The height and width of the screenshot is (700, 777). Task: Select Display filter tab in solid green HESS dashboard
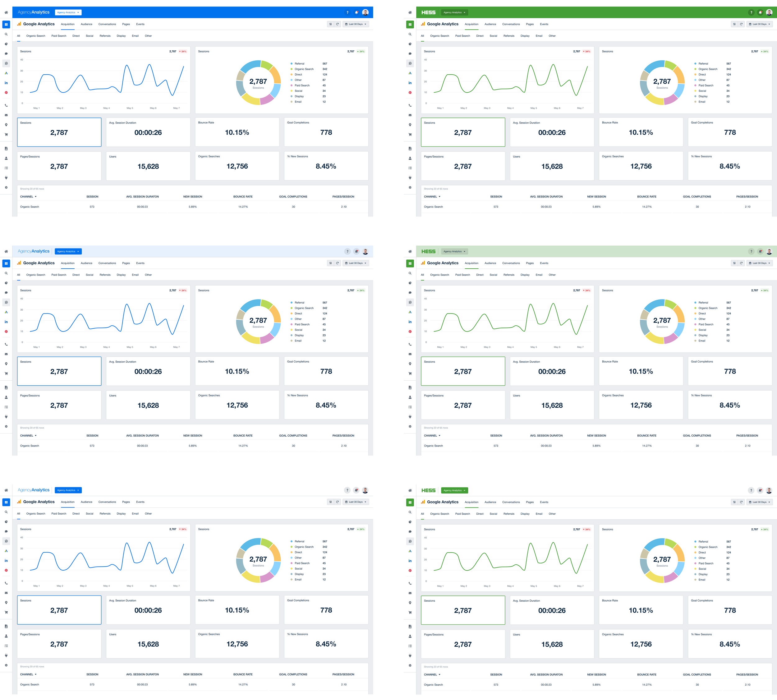tap(525, 36)
